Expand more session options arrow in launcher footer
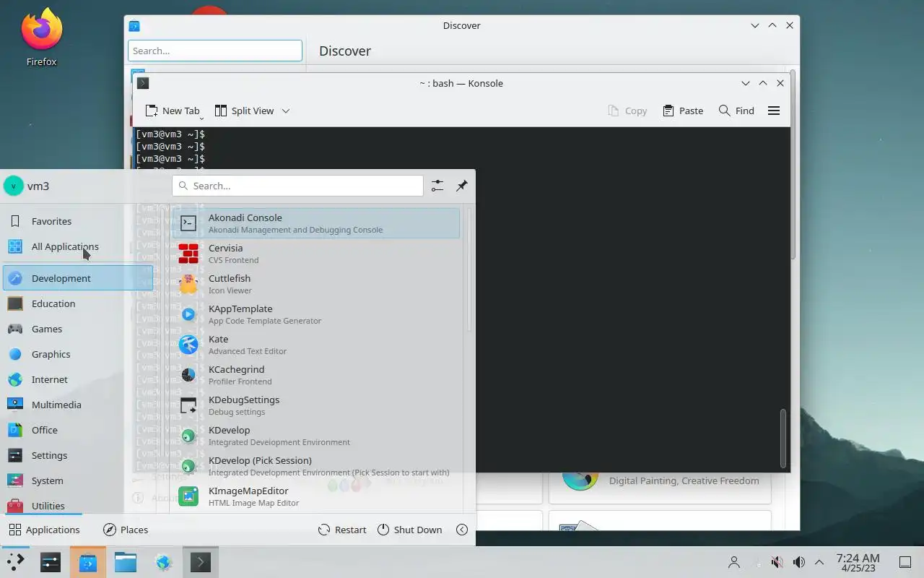 click(462, 530)
